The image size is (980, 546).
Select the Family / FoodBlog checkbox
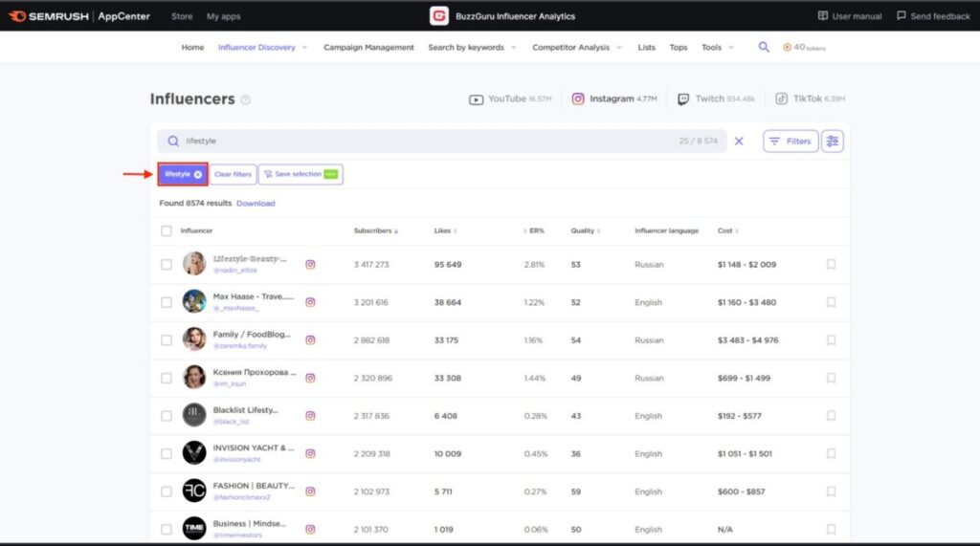click(x=167, y=339)
